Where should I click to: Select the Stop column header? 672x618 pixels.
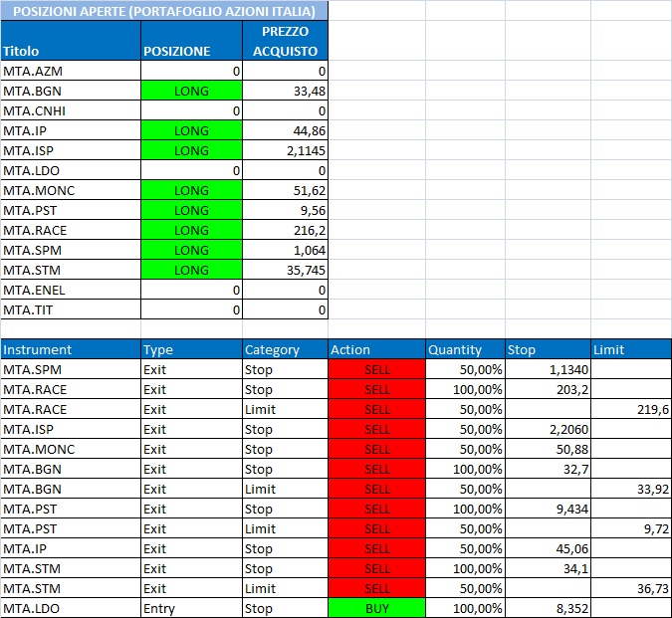point(549,349)
